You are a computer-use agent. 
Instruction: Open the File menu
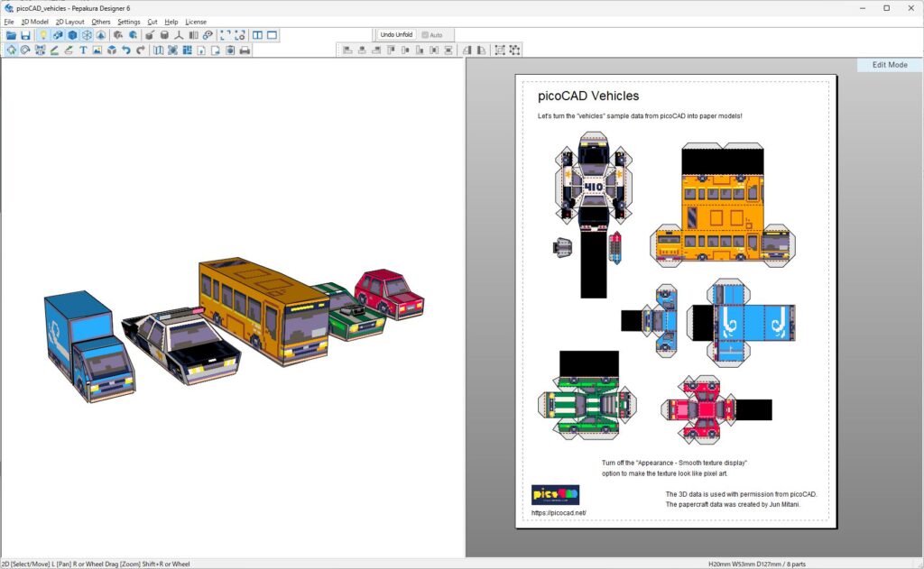point(9,22)
